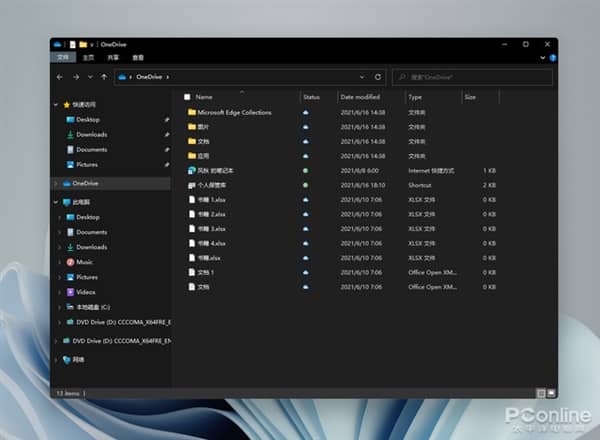Image resolution: width=600 pixels, height=440 pixels.
Task: Open the address bar history dropdown
Action: click(x=362, y=76)
